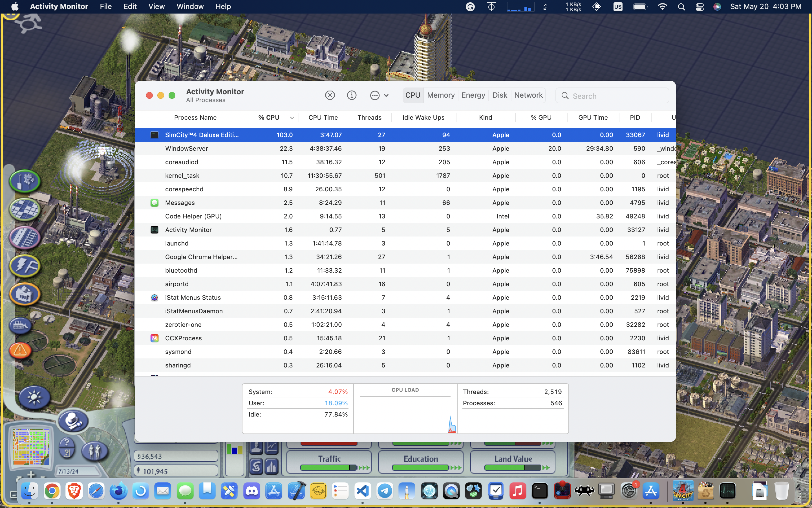Click SimCity civic buildings tools button
This screenshot has width=812, height=508.
(25, 294)
